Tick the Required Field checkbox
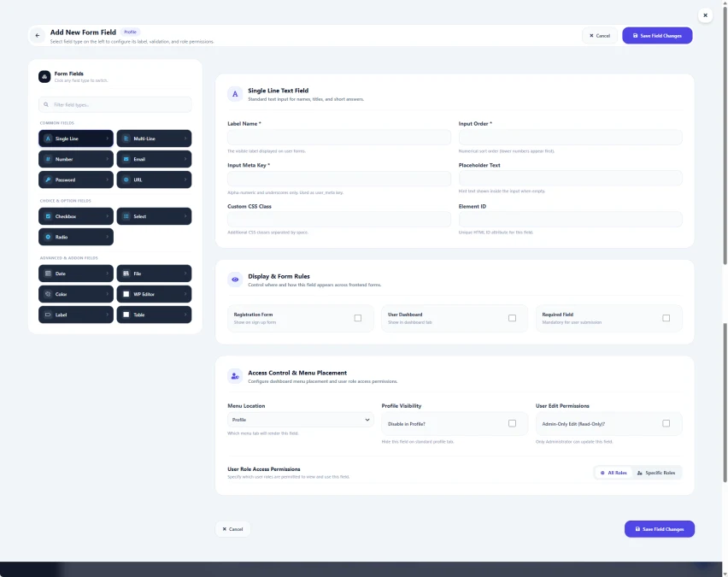728x577 pixels. (x=666, y=318)
